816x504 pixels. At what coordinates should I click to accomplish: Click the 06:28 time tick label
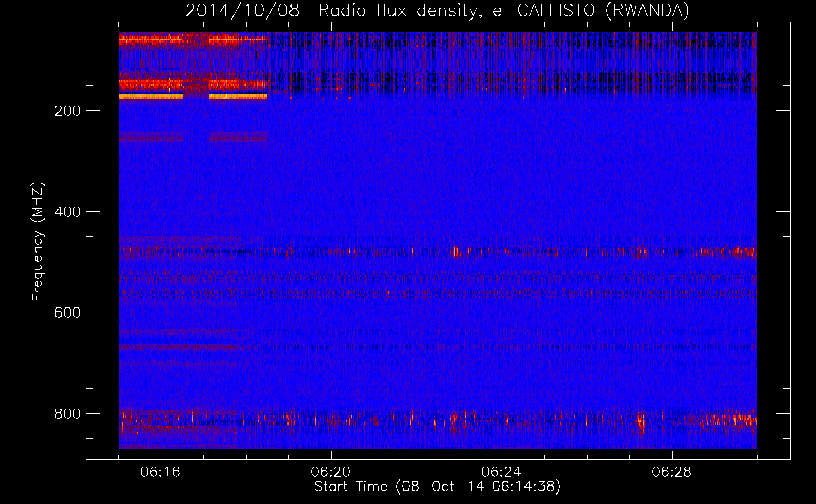point(672,472)
